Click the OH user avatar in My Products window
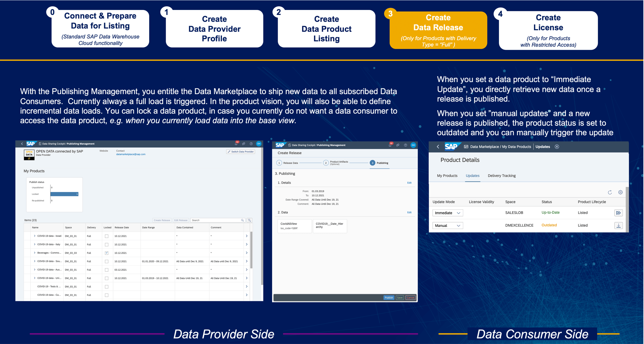This screenshot has height=344, width=644. point(259,144)
